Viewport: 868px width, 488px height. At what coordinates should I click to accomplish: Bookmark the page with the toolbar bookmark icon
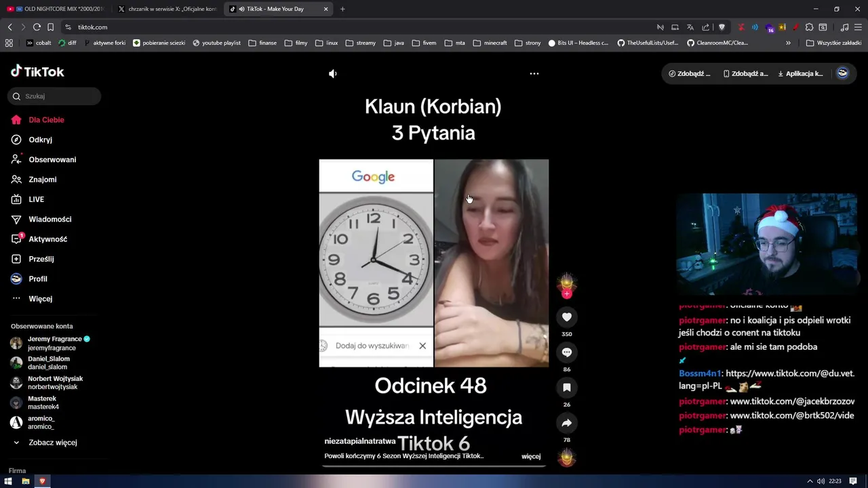(x=50, y=27)
